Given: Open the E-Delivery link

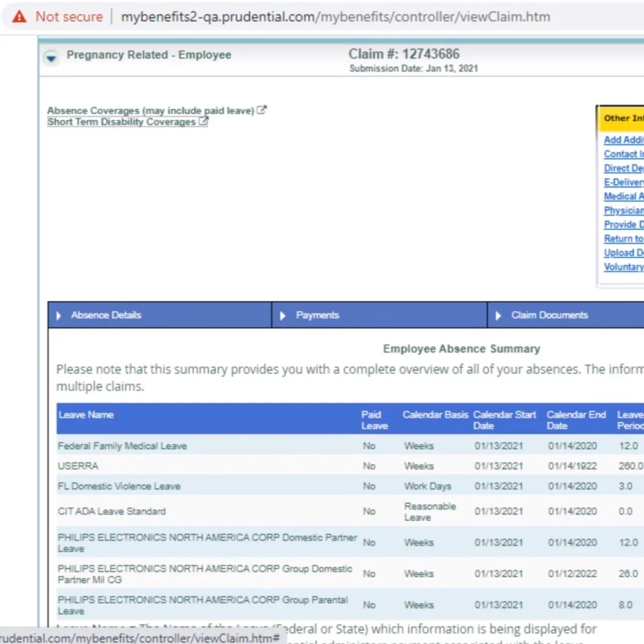Looking at the screenshot, I should tap(623, 182).
